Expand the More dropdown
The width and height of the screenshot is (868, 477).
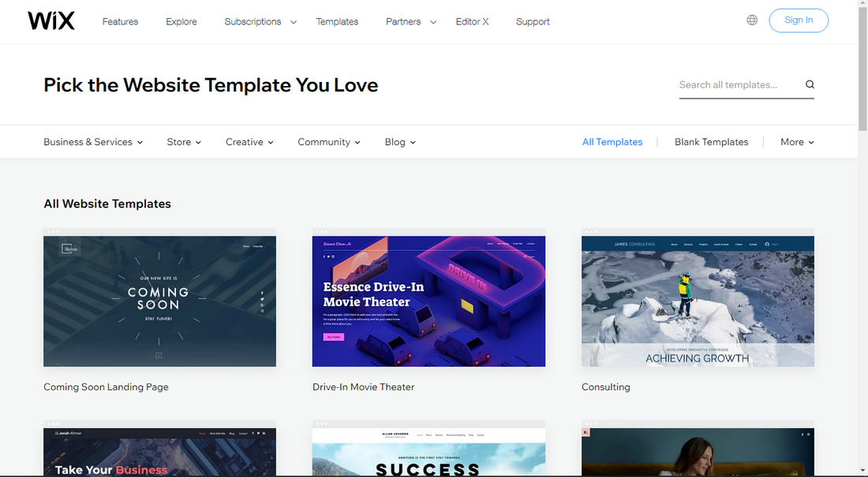[x=797, y=142]
